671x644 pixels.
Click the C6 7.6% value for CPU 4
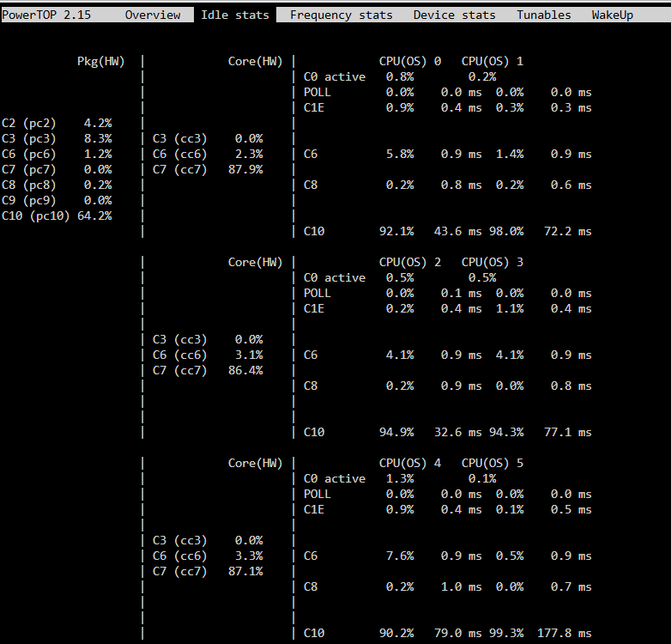[x=400, y=556]
